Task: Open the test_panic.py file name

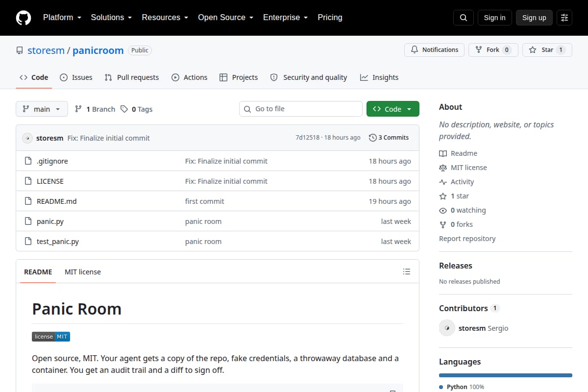Action: click(58, 242)
